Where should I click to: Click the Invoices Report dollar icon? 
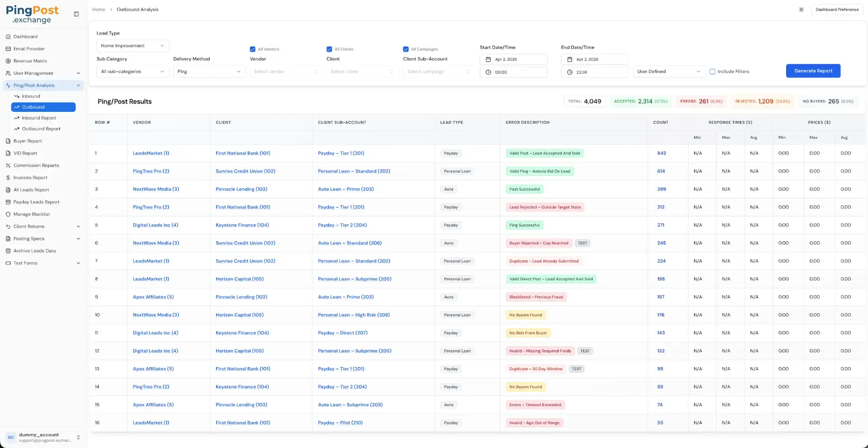(x=8, y=178)
